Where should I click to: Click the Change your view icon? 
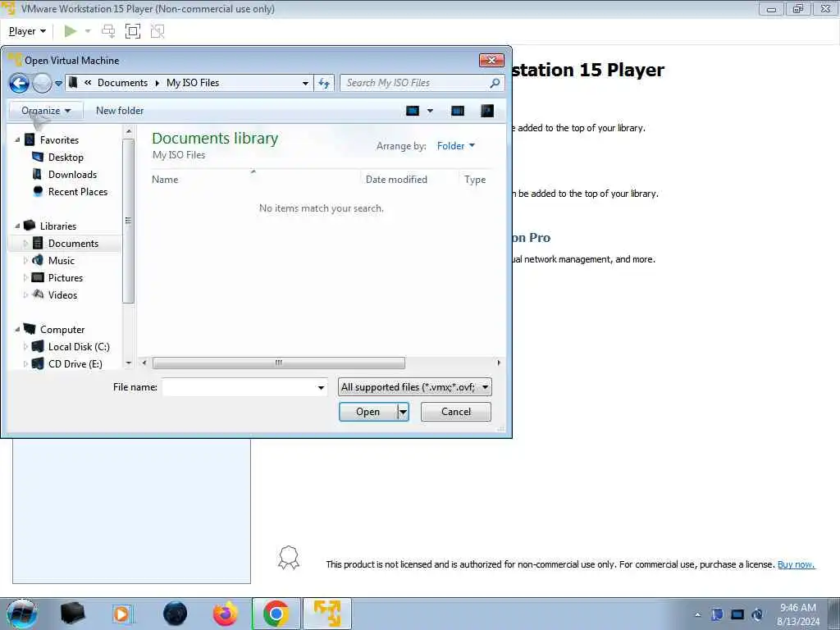click(413, 111)
